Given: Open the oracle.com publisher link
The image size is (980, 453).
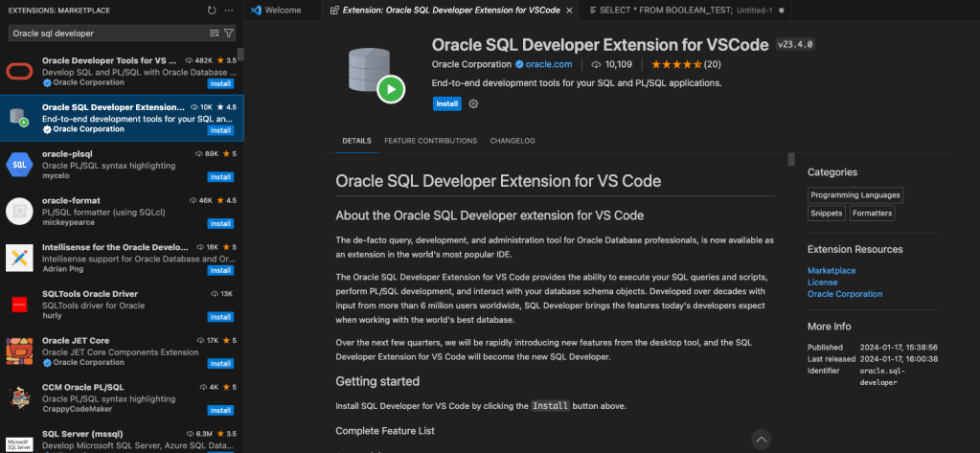Looking at the screenshot, I should pos(548,64).
